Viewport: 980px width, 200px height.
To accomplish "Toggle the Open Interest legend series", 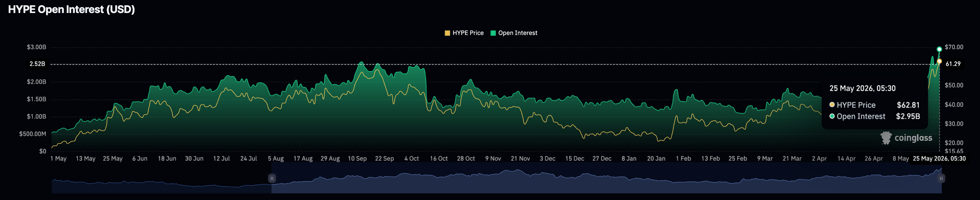I will [514, 33].
